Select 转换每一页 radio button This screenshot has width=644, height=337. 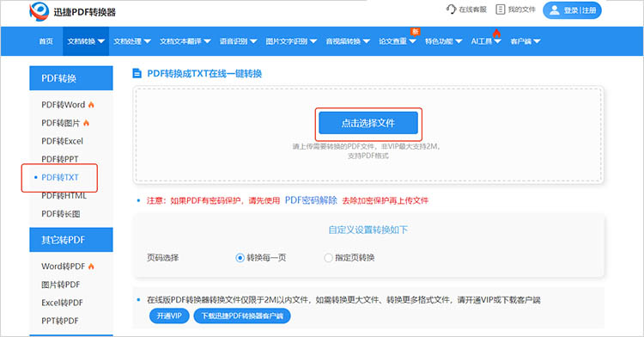tap(240, 258)
